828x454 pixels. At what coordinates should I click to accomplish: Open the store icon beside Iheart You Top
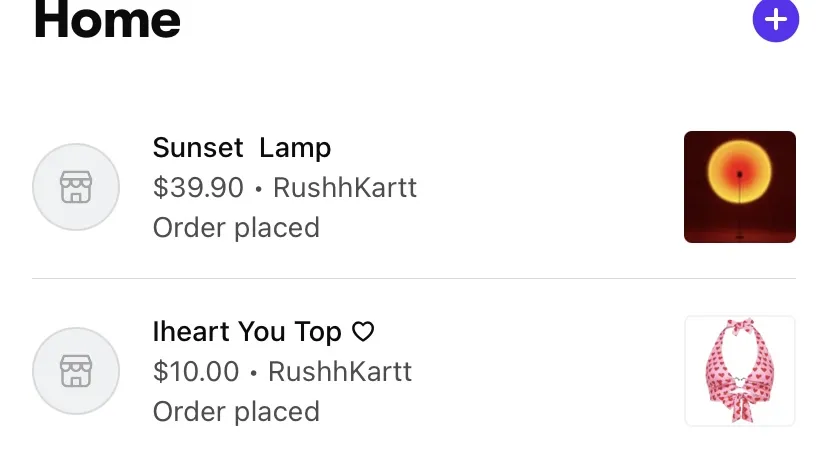(x=76, y=371)
